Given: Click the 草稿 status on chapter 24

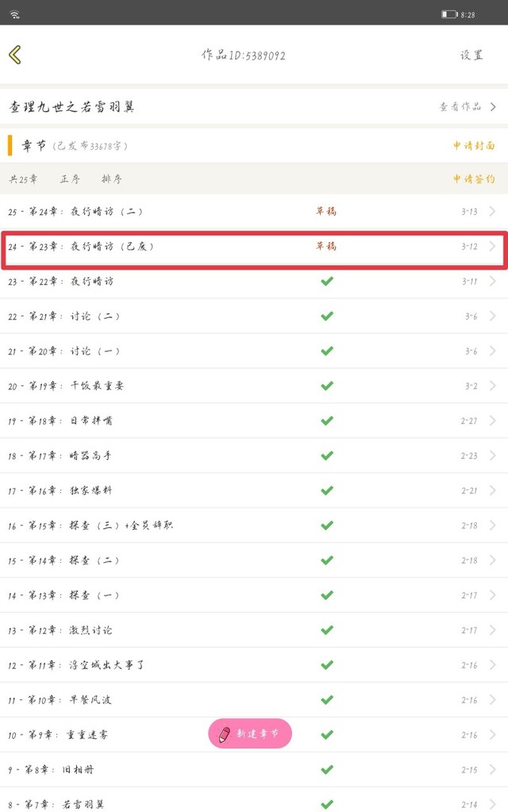Looking at the screenshot, I should click(x=326, y=212).
